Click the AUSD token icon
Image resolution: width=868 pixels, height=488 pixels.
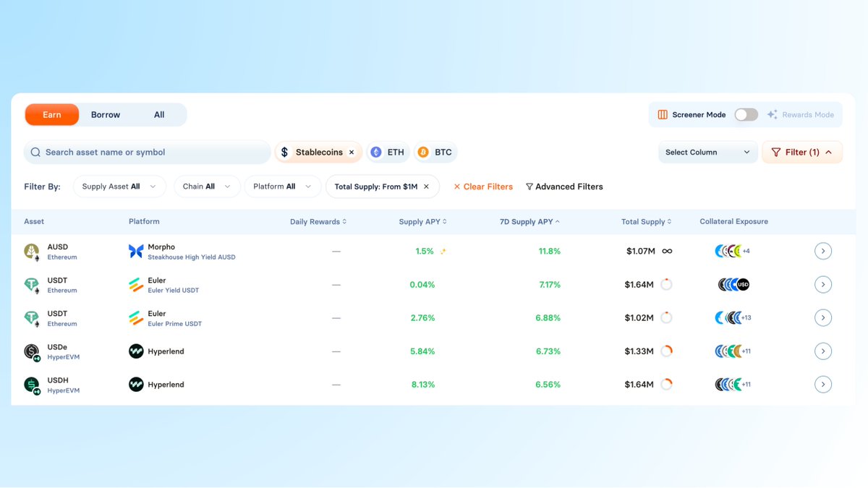(32, 252)
